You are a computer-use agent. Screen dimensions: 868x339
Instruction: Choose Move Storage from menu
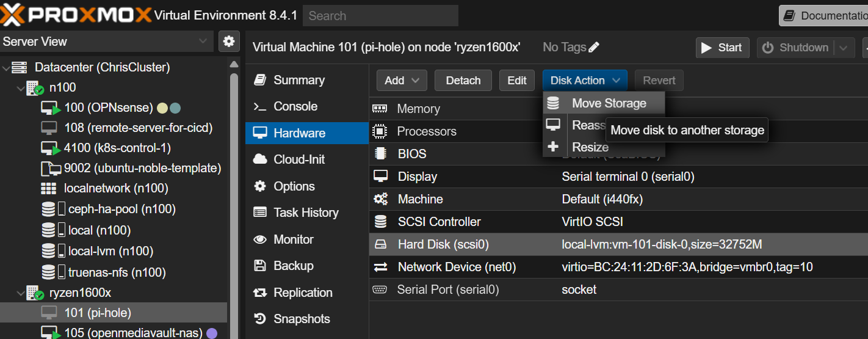click(604, 103)
